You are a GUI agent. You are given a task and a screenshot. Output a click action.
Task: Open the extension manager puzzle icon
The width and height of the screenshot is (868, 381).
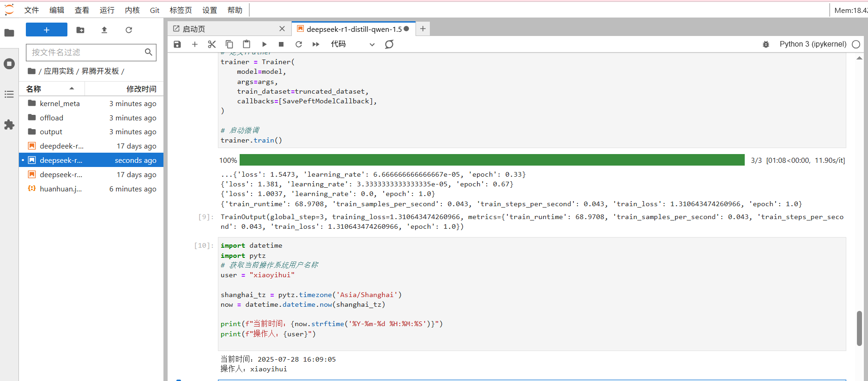9,125
